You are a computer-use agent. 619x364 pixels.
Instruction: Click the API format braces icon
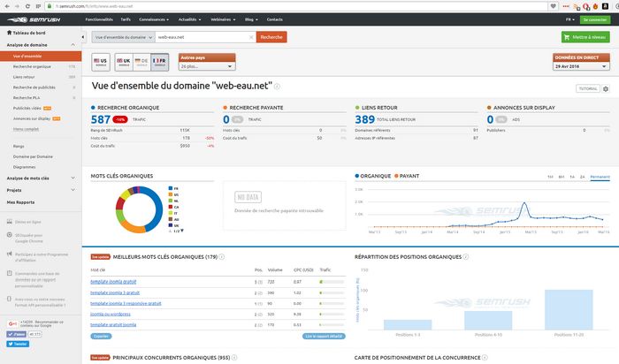click(10, 299)
